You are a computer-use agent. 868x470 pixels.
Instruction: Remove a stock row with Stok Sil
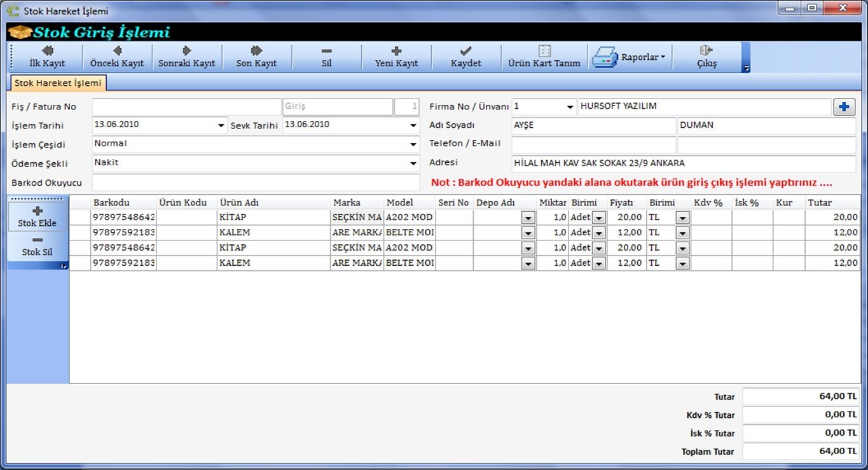click(x=37, y=245)
